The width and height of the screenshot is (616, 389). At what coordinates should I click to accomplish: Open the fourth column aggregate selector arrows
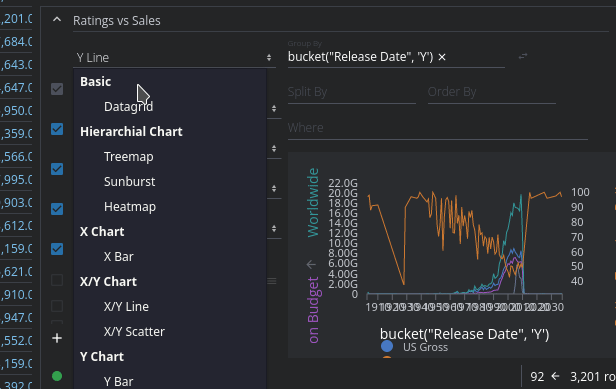(274, 228)
